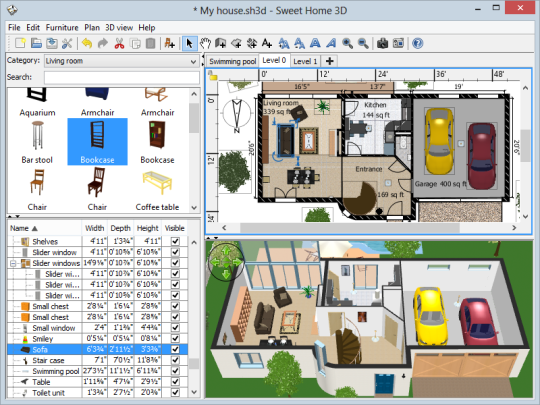Select the Pan hand tool
Viewport: 540px width, 405px height.
pos(205,43)
